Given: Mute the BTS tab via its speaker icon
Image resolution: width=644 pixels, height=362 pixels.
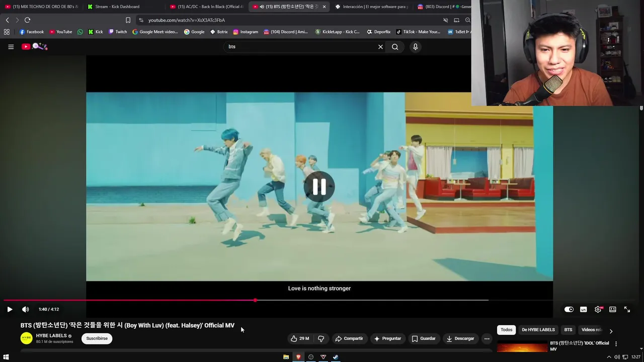Looking at the screenshot, I should pyautogui.click(x=262, y=7).
